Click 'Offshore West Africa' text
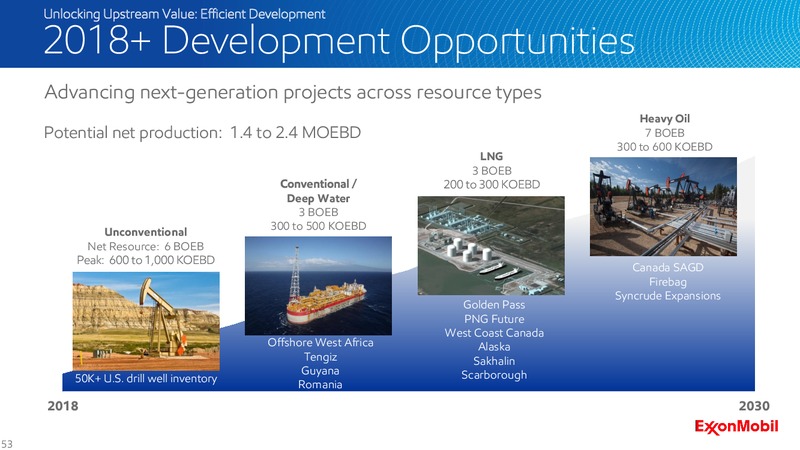Image resolution: width=800 pixels, height=450 pixels. pos(320,342)
